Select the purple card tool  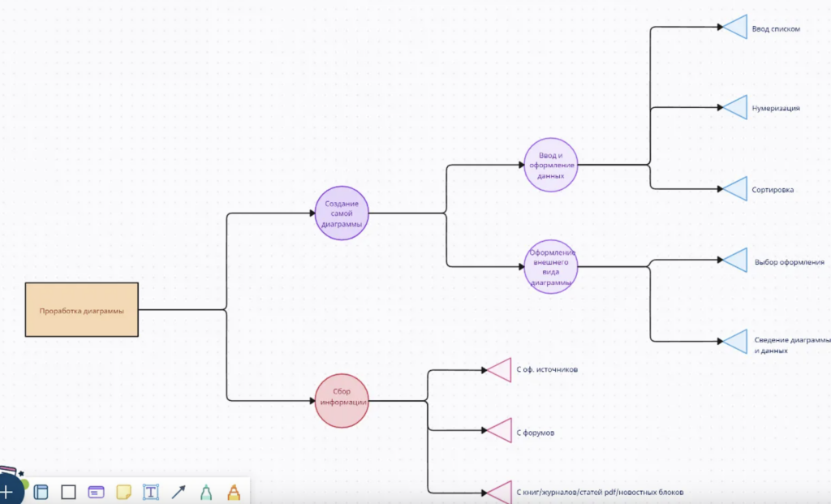[96, 493]
